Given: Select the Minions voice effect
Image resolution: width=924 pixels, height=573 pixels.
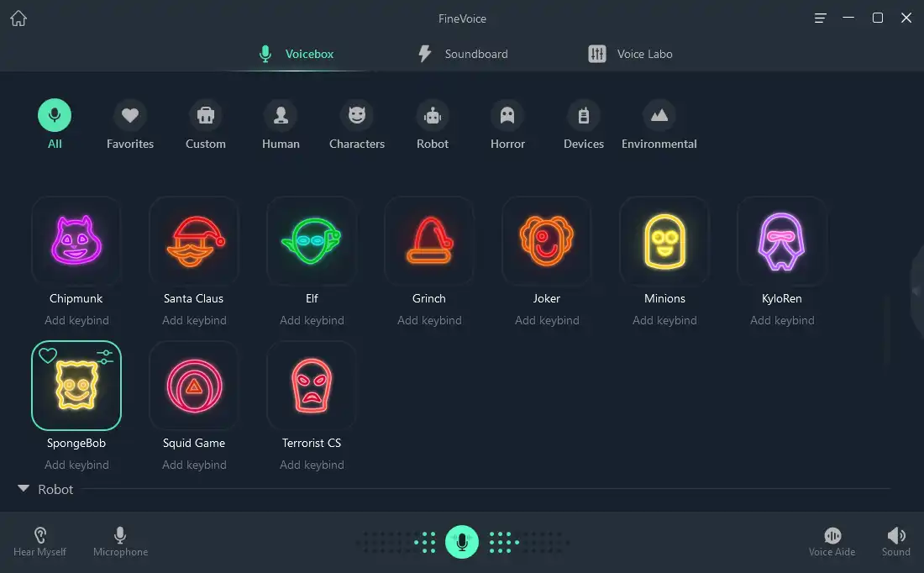Looking at the screenshot, I should (x=664, y=241).
